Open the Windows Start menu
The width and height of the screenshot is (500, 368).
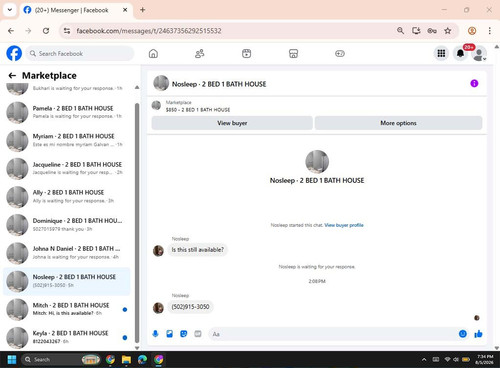click(x=12, y=359)
